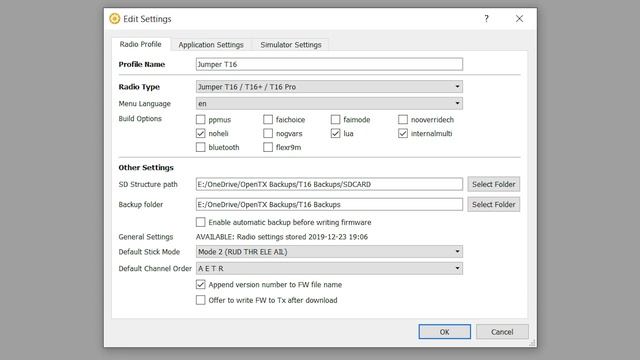640x360 pixels.
Task: Click the Other Settings heading
Action: pos(146,168)
